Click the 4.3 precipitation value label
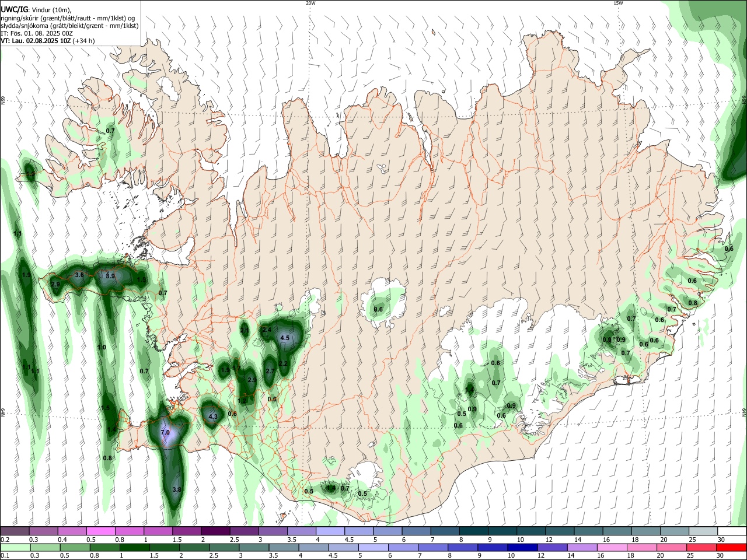Image resolution: width=747 pixels, height=560 pixels. pyautogui.click(x=213, y=416)
